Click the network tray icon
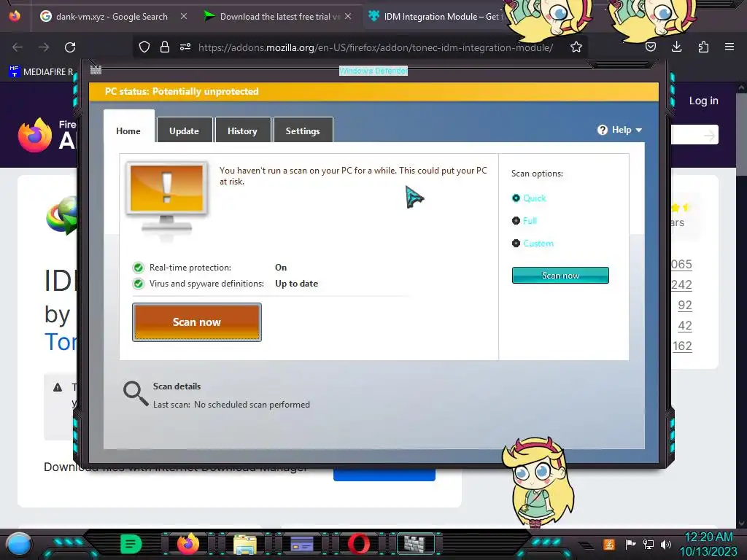747x560 pixels. click(649, 544)
